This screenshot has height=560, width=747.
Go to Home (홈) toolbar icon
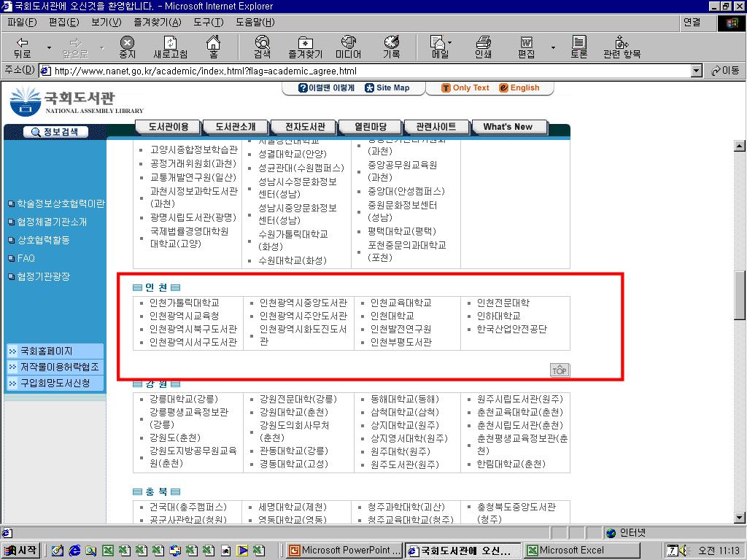point(214,47)
